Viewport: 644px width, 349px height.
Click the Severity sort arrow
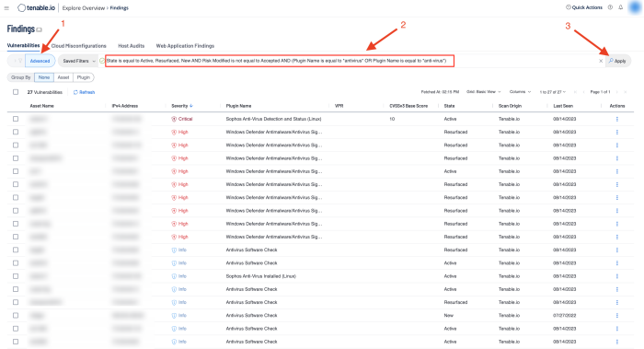[191, 106]
